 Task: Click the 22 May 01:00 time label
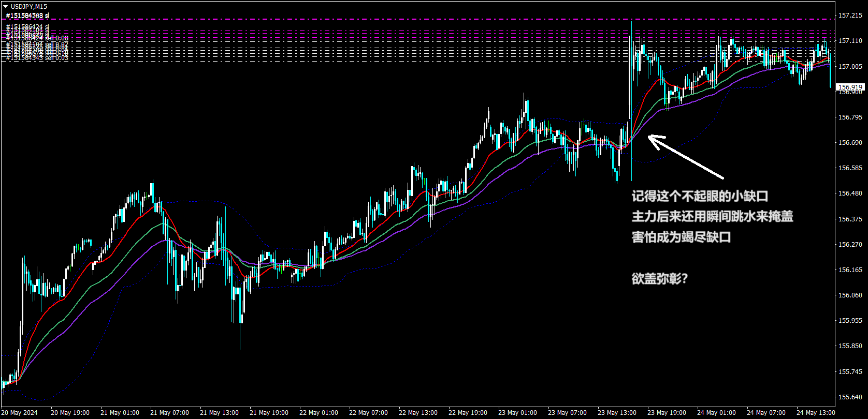[319, 413]
